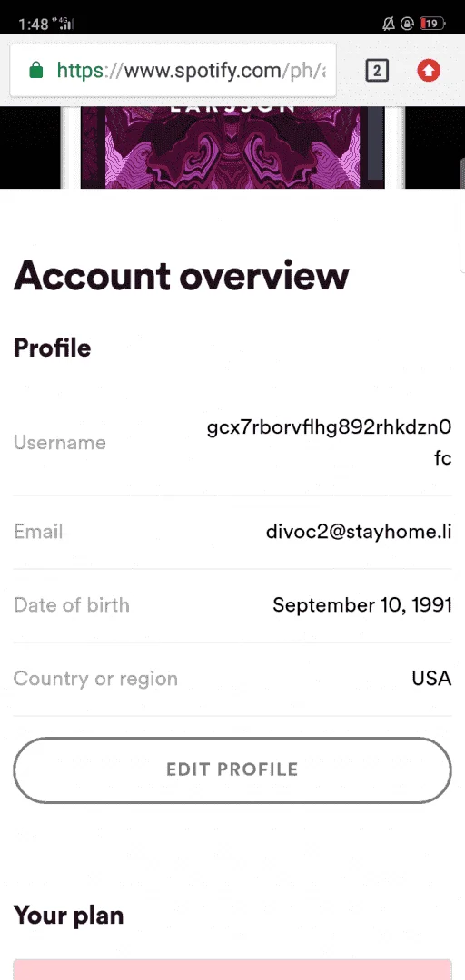This screenshot has width=465, height=980.
Task: Tap the pink plan card below
Action: [x=232, y=969]
